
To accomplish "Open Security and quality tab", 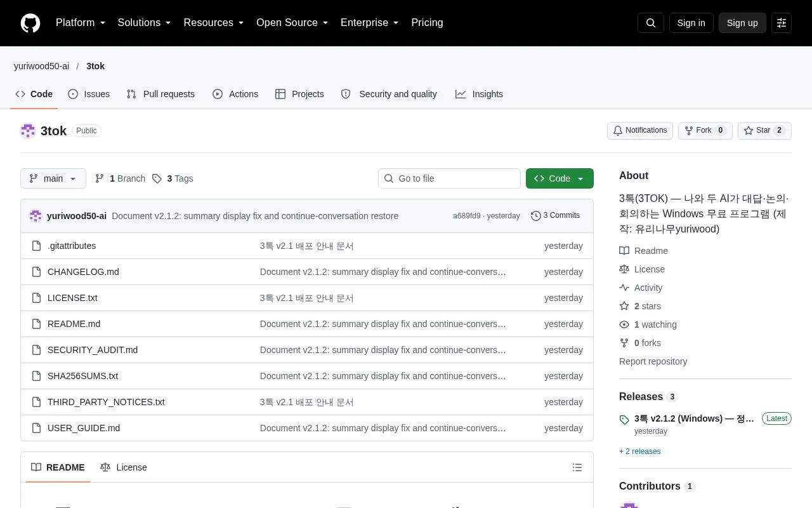I will [x=389, y=94].
